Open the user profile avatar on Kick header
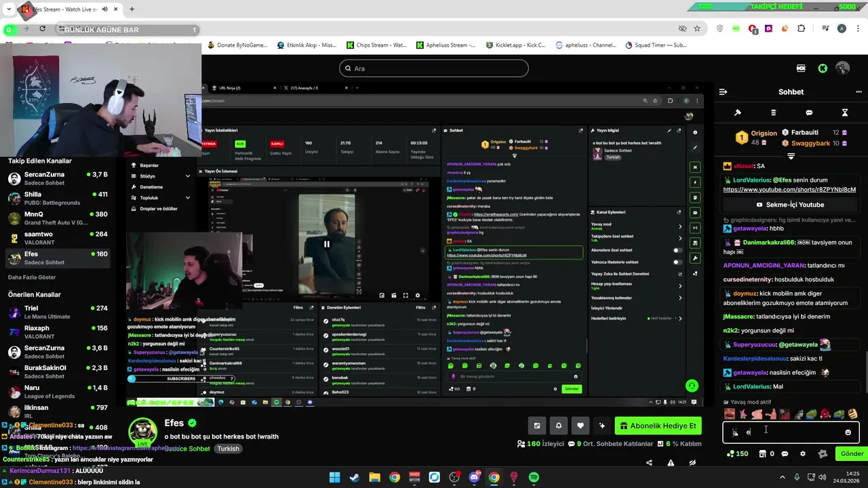Screen dimensions: 868x488 [x=842, y=68]
